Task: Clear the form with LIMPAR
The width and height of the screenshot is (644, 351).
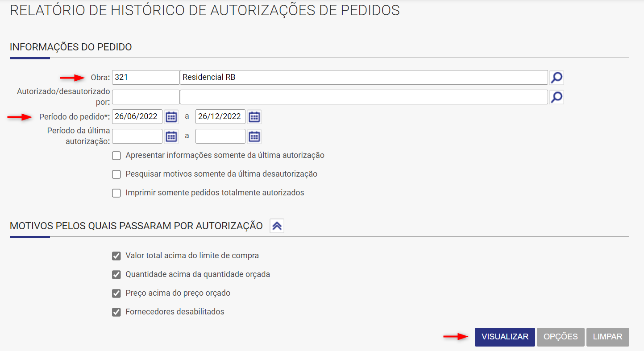Action: (608, 337)
